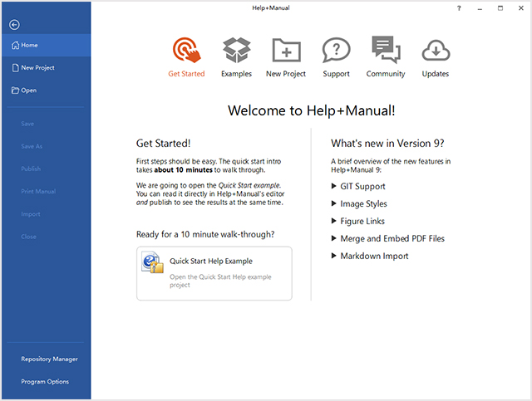Image resolution: width=532 pixels, height=401 pixels.
Task: Click 'Open the Quick Start Help example project' description
Action: (220, 281)
